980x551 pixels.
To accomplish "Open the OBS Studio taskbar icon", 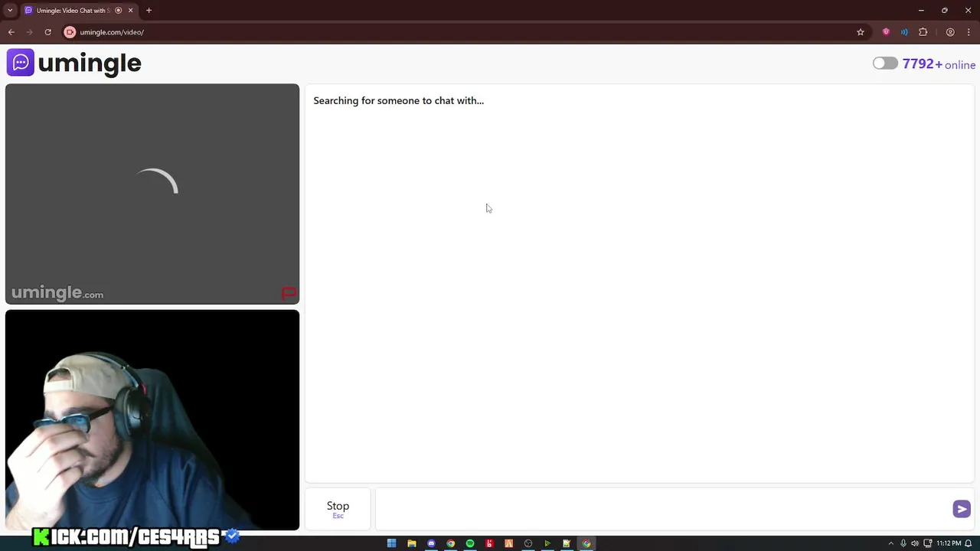I will click(528, 543).
